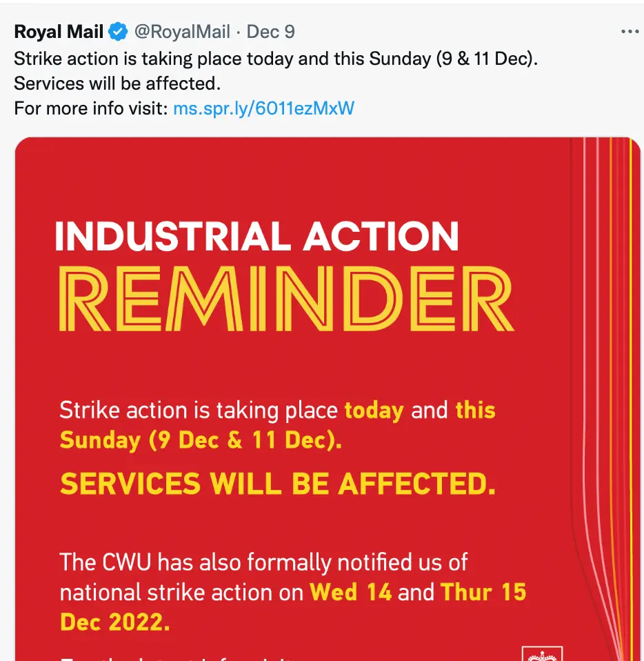Screen dimensions: 644x661
Task: Click the INDUSTRIAL ACTION headline in the image
Action: click(x=256, y=237)
